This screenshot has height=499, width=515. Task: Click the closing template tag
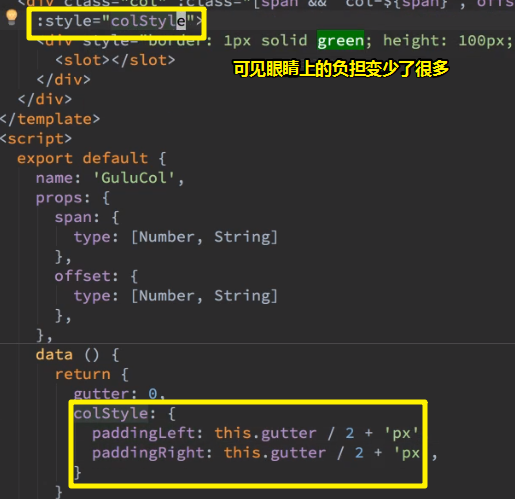click(x=50, y=119)
